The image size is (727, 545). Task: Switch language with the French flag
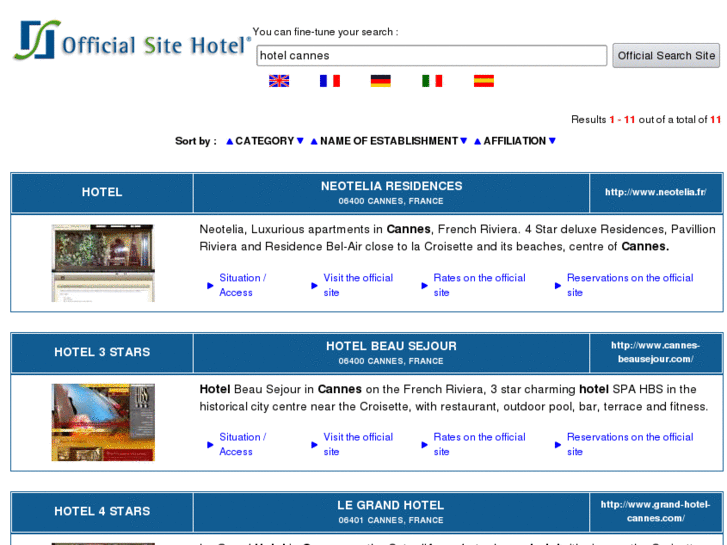330,81
